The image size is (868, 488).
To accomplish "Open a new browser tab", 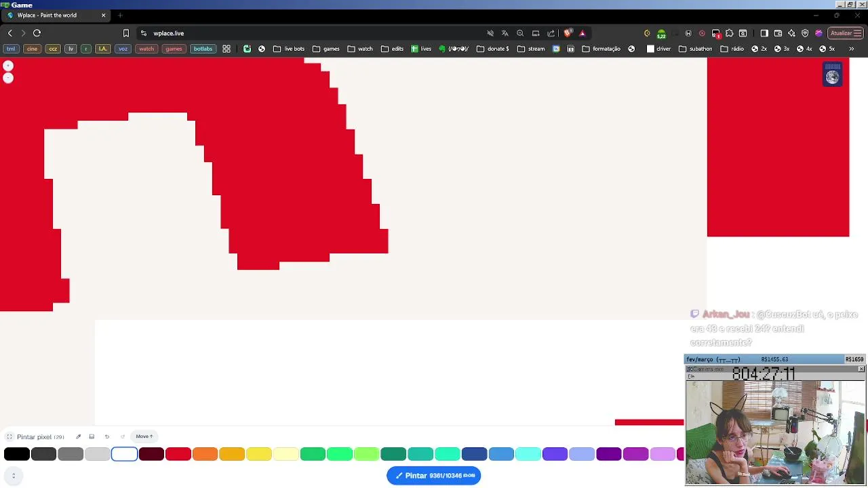I will tap(120, 15).
